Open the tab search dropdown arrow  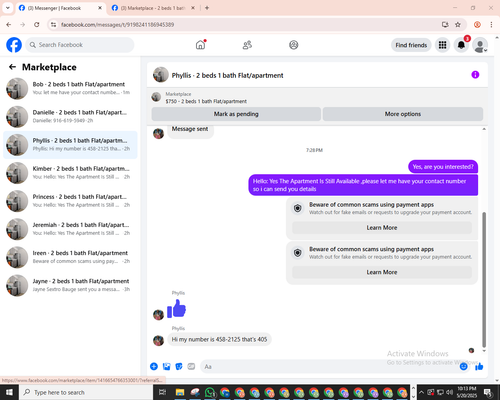tap(8, 8)
